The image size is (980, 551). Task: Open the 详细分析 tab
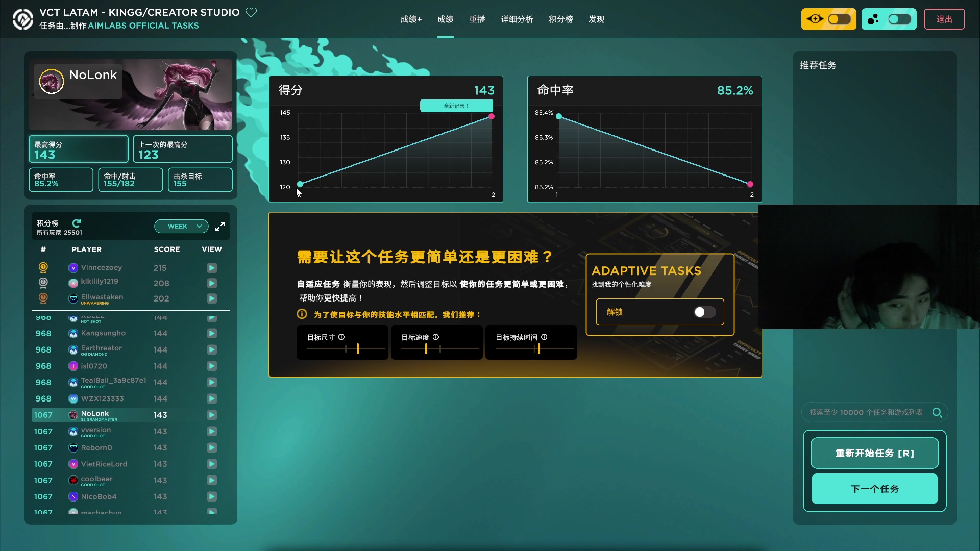coord(517,19)
